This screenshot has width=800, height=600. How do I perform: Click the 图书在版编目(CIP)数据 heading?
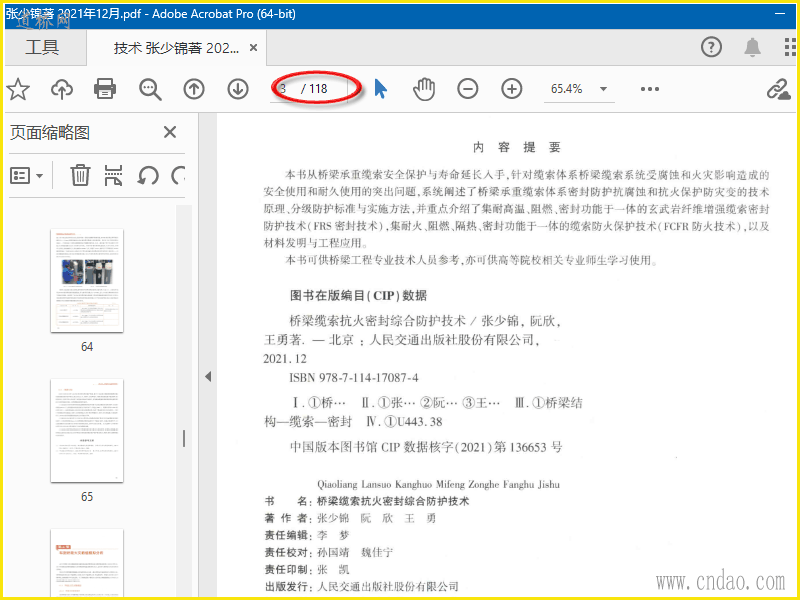coord(358,295)
